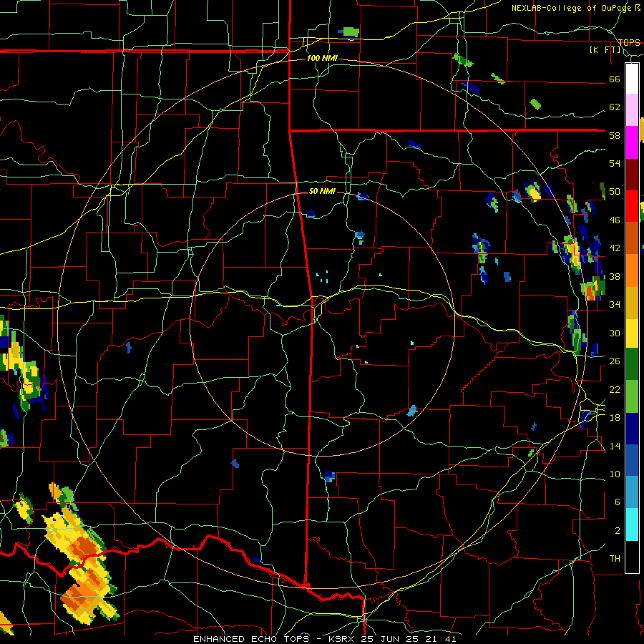This screenshot has width=644, height=644.
Task: Click the 18 value on the scale
Action: tap(615, 417)
